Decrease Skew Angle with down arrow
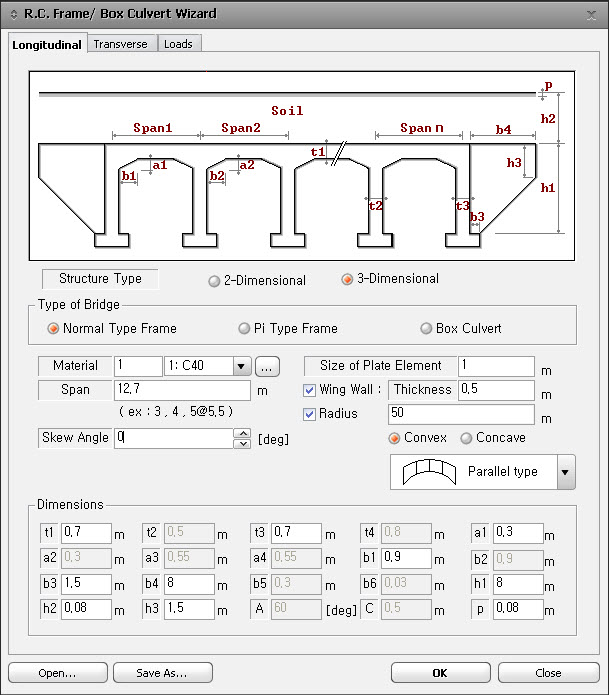 241,442
